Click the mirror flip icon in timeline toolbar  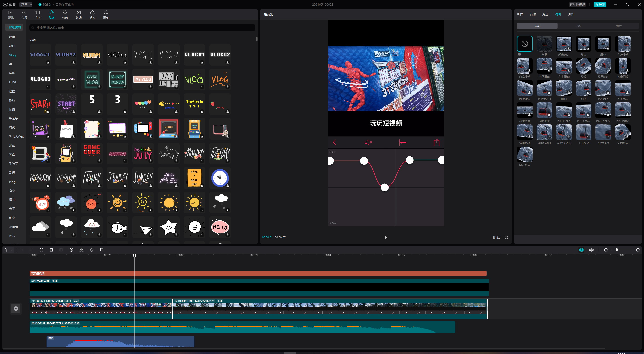82,250
